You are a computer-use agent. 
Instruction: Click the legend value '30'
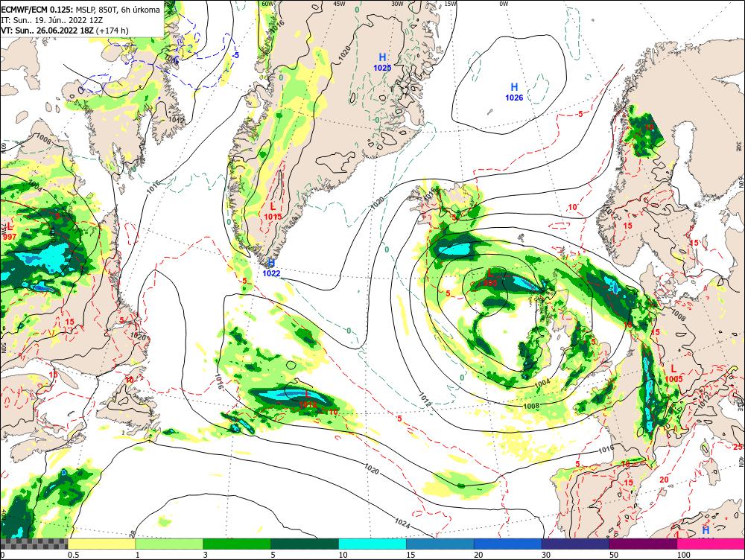(546, 555)
